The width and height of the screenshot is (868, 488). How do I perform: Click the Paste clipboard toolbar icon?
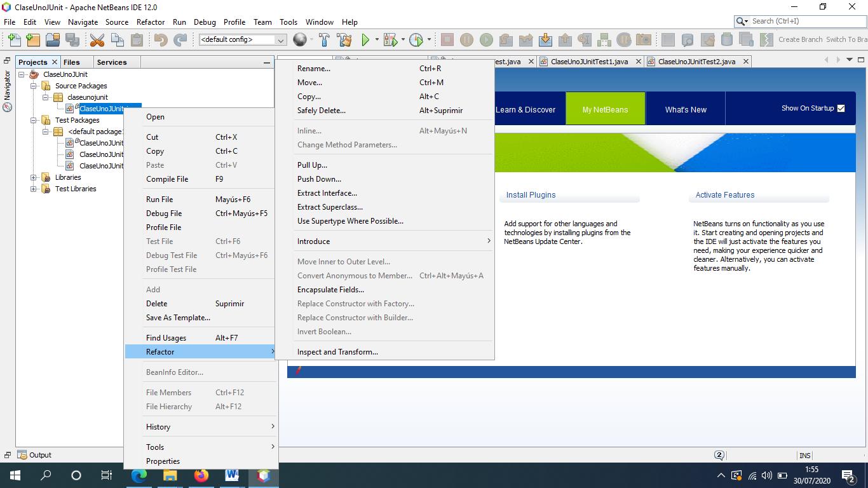(137, 39)
